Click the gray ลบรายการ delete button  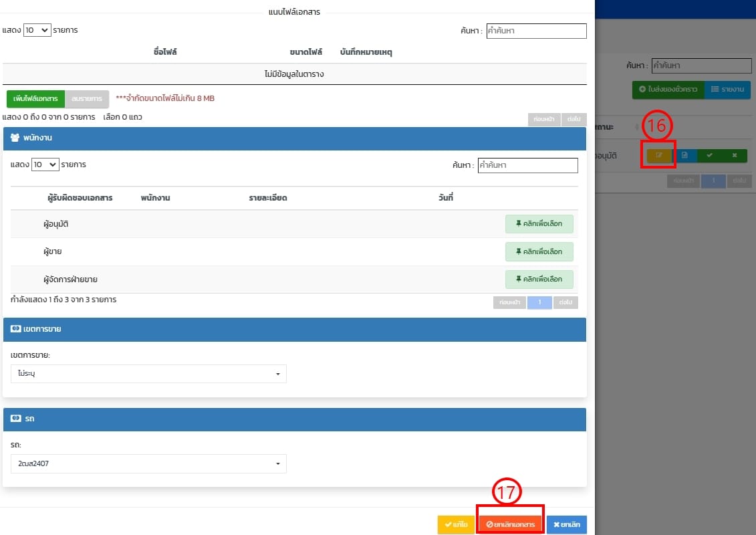[x=86, y=98]
